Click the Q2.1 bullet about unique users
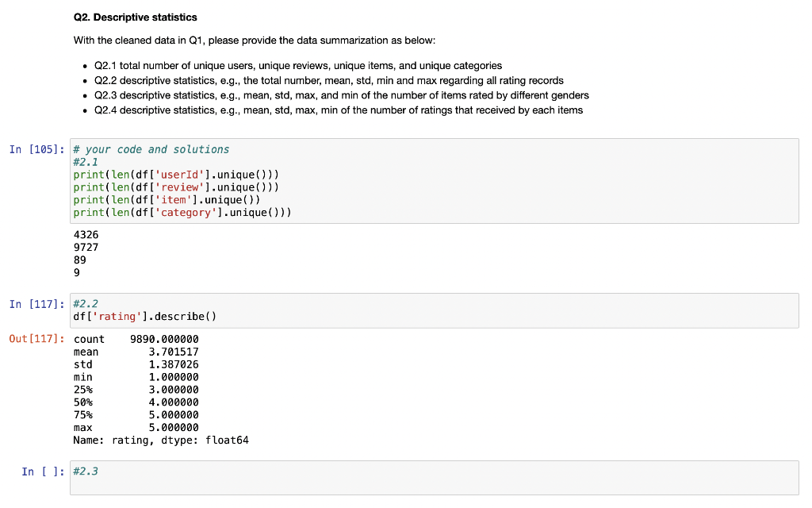 tap(298, 66)
